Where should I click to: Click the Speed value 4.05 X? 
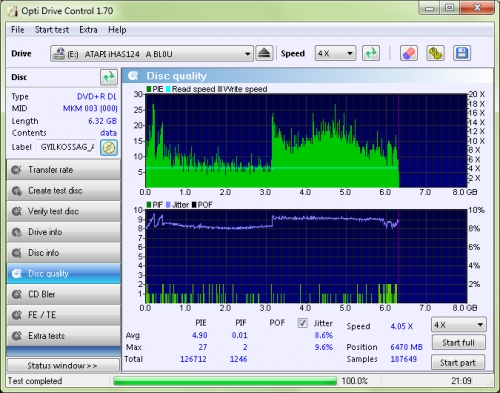tap(402, 326)
